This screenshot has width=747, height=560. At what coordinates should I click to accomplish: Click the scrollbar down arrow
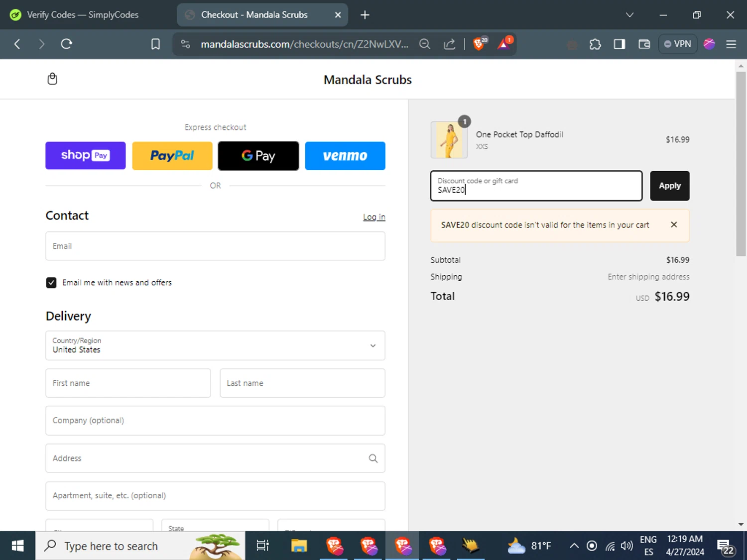point(741,525)
